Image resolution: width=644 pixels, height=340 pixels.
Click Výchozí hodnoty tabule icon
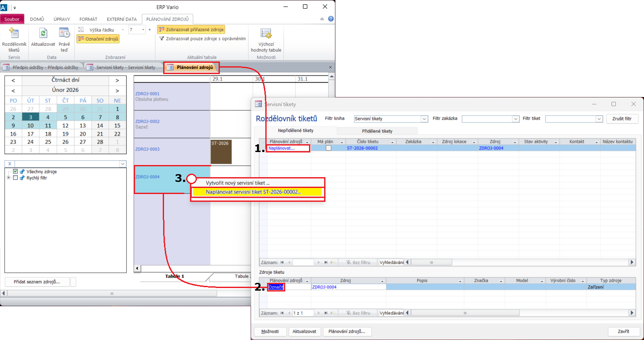(x=266, y=34)
